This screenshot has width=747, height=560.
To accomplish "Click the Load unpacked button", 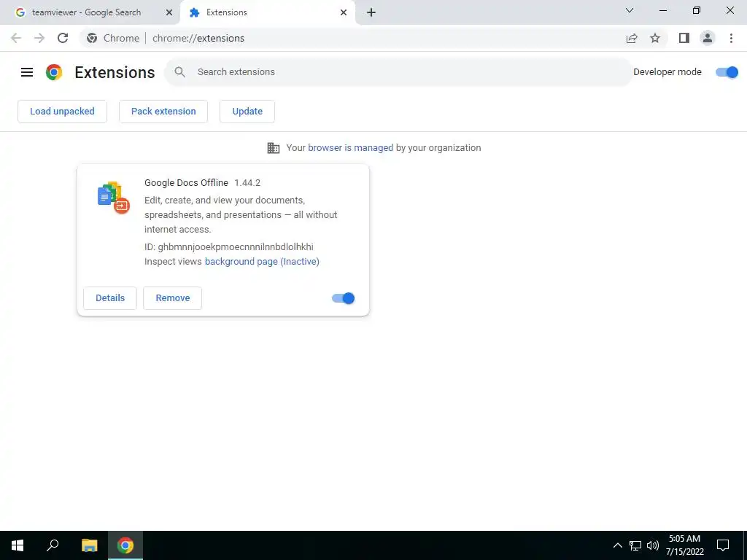I will (x=63, y=112).
